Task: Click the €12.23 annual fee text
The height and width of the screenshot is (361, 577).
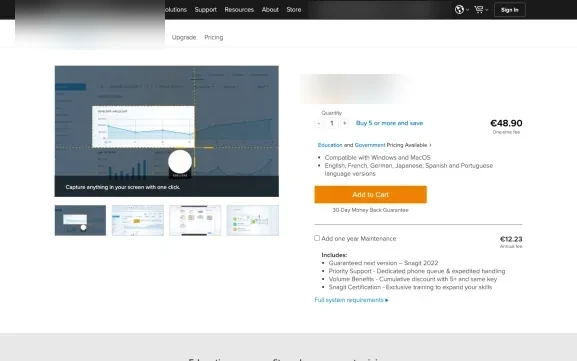Action: pos(511,239)
